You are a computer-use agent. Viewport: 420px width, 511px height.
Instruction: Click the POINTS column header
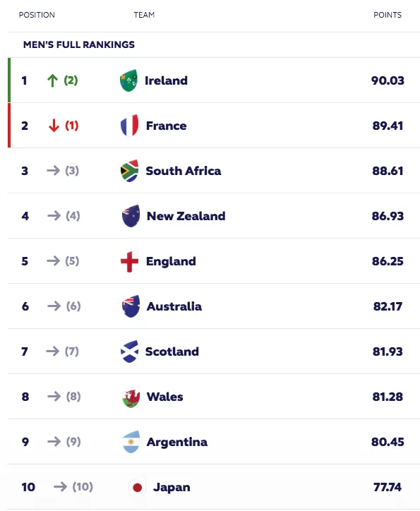[388, 15]
